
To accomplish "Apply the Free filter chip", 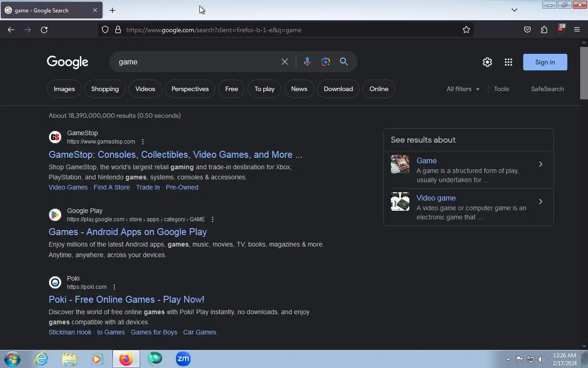I will point(232,89).
